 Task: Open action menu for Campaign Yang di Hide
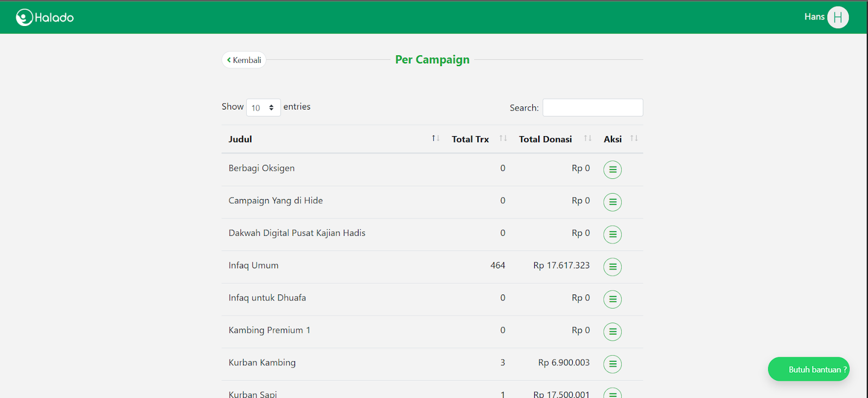pos(612,202)
